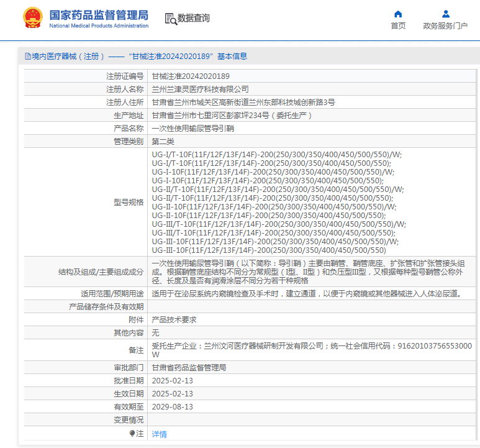Image resolution: width=480 pixels, height=448 pixels.
Task: Select 其他内容 value 无
Action: 155,333
